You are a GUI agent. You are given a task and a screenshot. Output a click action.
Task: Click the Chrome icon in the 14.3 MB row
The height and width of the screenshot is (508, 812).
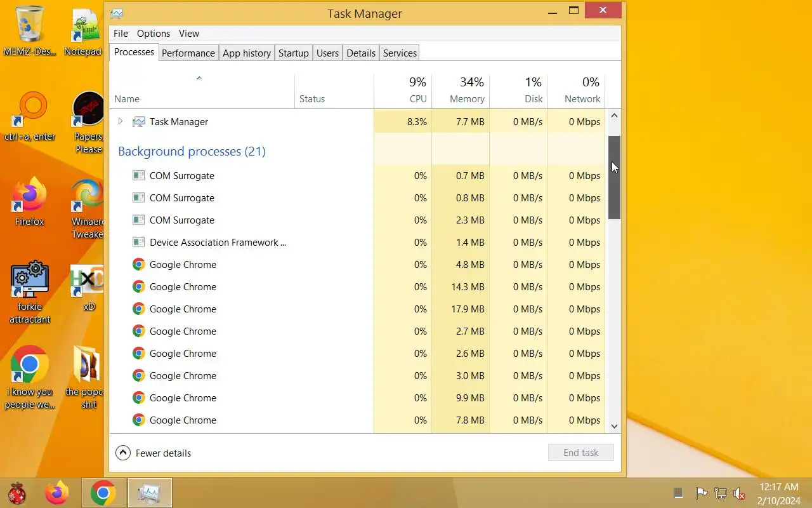click(138, 286)
